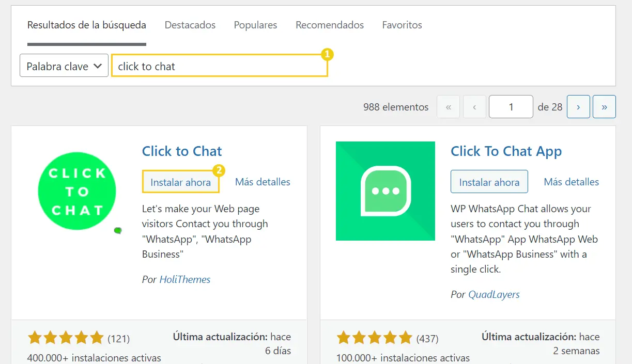Click the WP WhatsApp Chat description text

pos(524,239)
